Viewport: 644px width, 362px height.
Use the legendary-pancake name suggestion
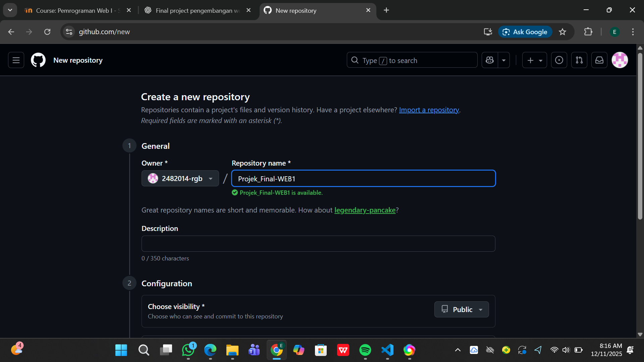tap(365, 210)
